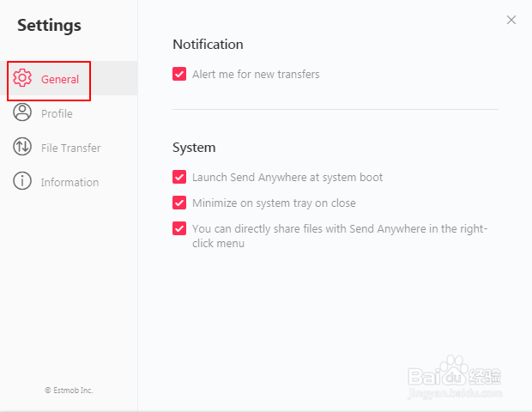Click the File Transfer arrows icon
Viewport: 532px width, 412px height.
point(22,147)
